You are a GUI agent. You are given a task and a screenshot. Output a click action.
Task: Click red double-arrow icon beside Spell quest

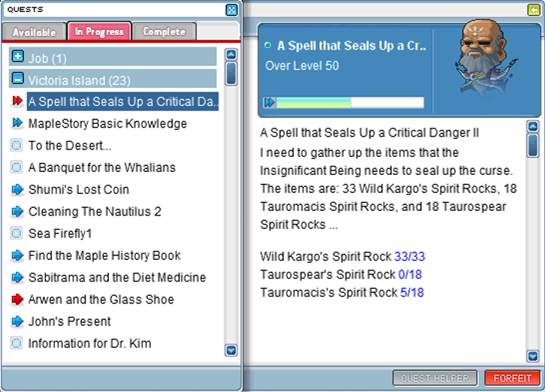coord(17,101)
